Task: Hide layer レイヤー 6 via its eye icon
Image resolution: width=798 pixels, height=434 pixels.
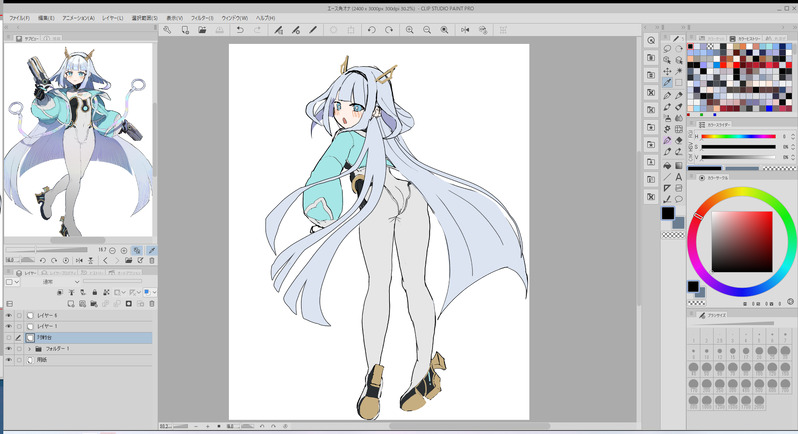Action: 8,315
